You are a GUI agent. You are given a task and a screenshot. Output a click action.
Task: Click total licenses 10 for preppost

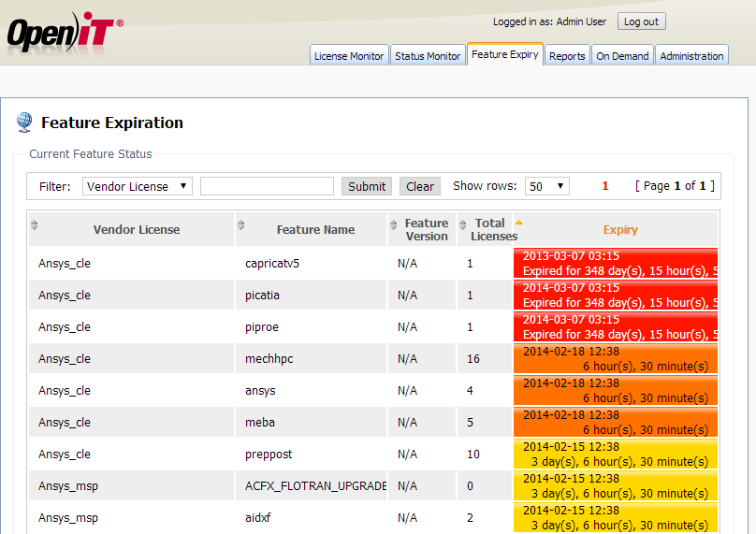tap(473, 455)
